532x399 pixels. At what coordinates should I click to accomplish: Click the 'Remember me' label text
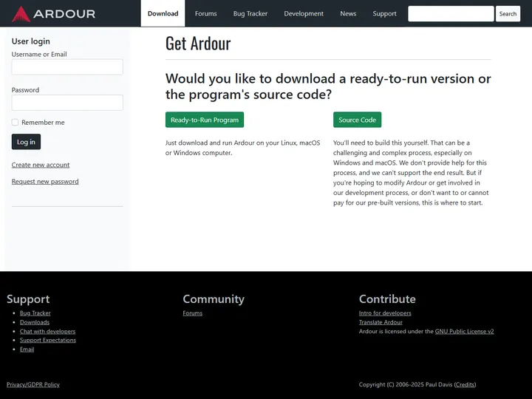click(x=43, y=123)
